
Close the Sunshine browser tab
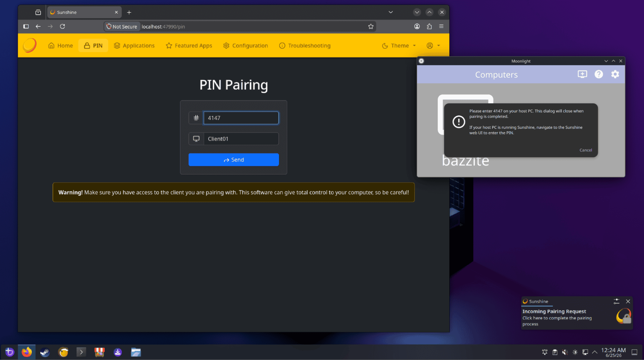[x=116, y=12]
